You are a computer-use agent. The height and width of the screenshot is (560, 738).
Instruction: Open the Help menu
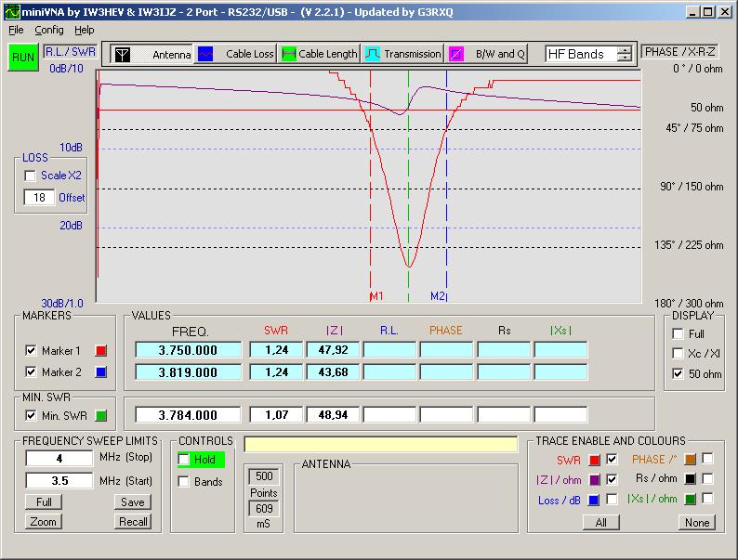point(85,30)
